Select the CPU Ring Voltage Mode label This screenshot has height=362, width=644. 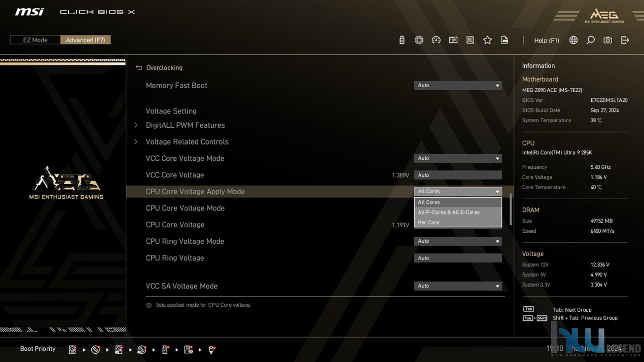(x=185, y=241)
